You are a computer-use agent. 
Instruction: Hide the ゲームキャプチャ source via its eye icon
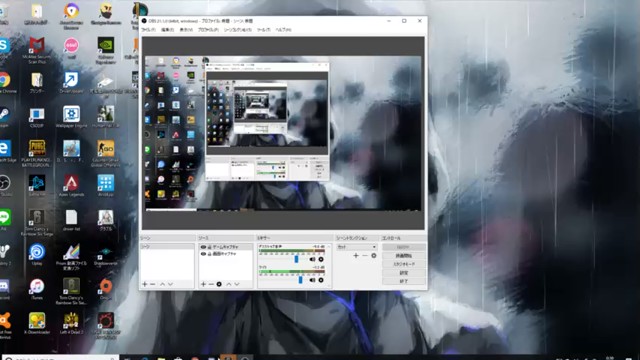pyautogui.click(x=203, y=247)
